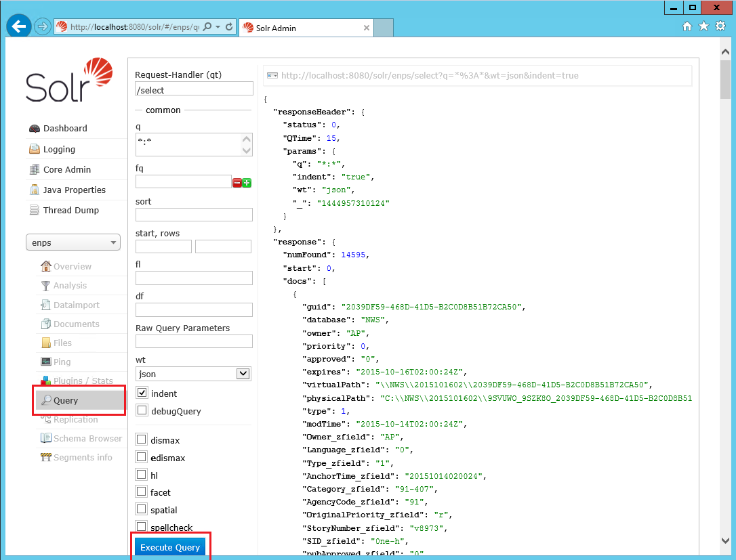Click the Query magnifier icon
Viewport: 736px width, 560px height.
[46, 400]
